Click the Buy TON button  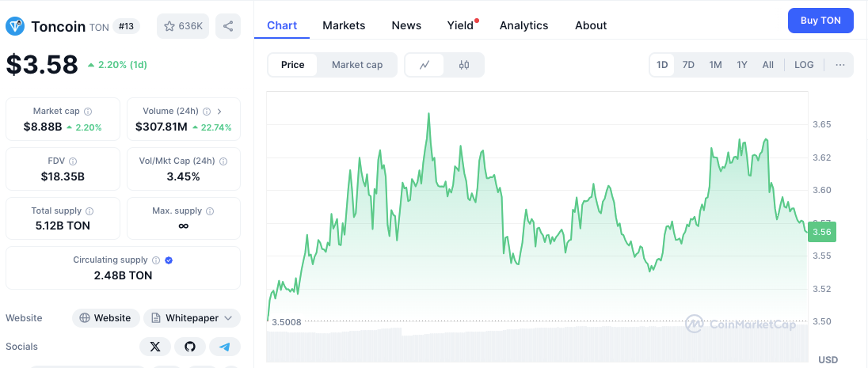[820, 21]
